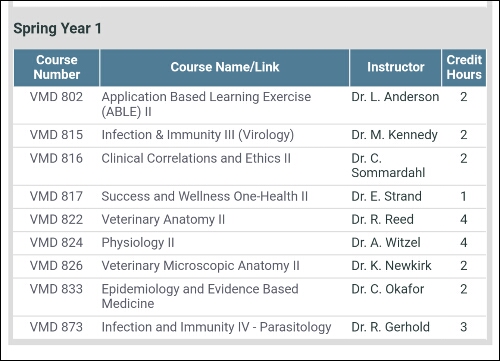Click instructor Dr. R. Gerhold
The height and width of the screenshot is (361, 500).
coord(390,327)
